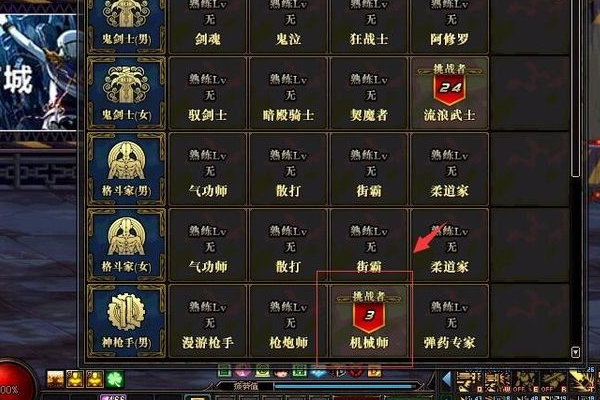This screenshot has width=600, height=400.
Task: Choose the 暗殿骑士 subclass cell
Action: point(289,93)
